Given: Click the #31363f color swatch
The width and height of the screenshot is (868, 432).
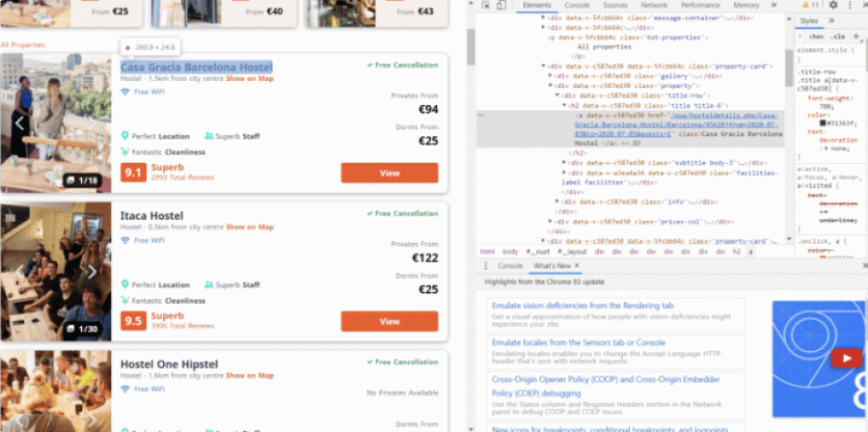Looking at the screenshot, I should (x=823, y=122).
